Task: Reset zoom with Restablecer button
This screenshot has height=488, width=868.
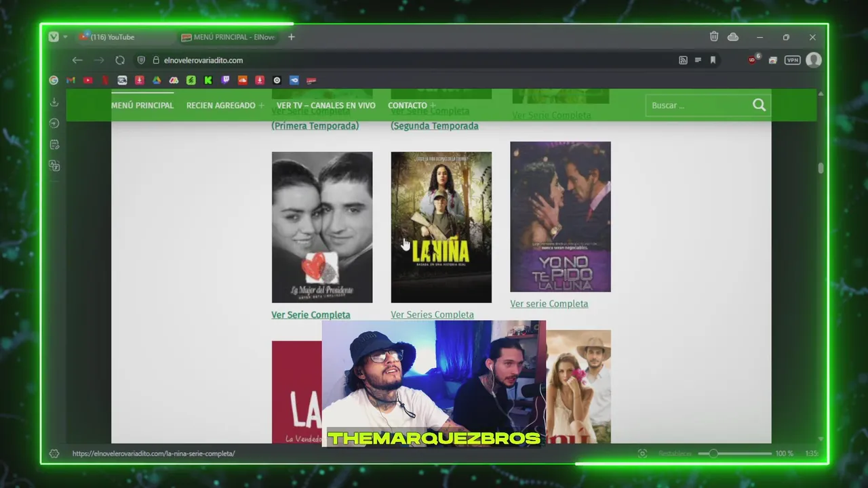Action: [x=675, y=453]
